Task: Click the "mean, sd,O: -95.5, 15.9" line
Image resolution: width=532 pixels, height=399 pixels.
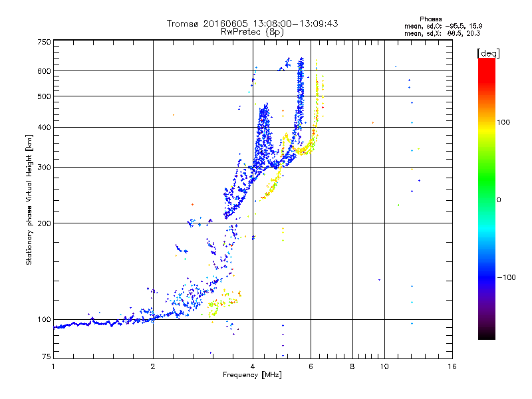Action: pyautogui.click(x=443, y=26)
